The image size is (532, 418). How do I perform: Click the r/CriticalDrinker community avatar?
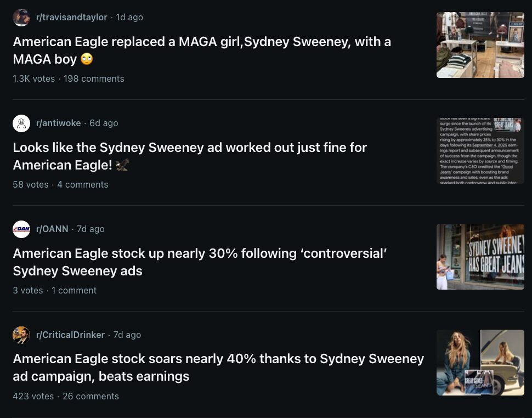click(x=21, y=335)
